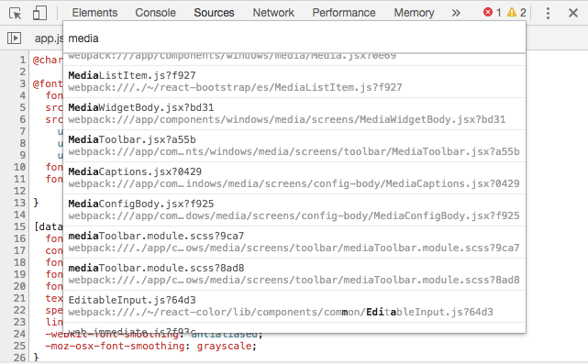Open EditableInput.js?64d3 result
The image size is (588, 364).
294,306
